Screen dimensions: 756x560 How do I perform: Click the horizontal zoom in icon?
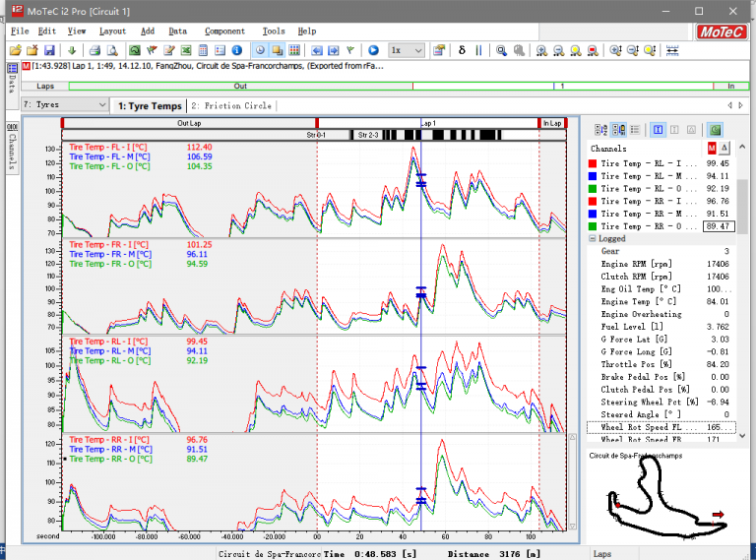(x=541, y=50)
